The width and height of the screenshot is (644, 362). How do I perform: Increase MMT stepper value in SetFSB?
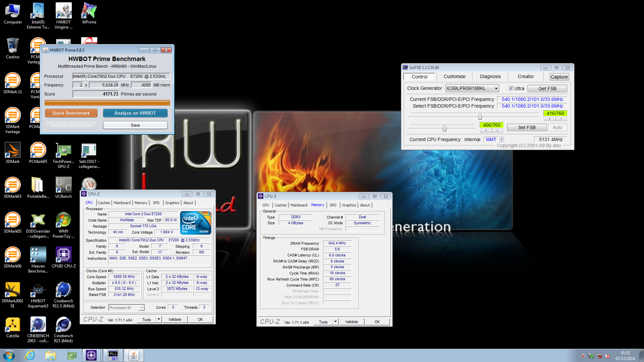501,138
